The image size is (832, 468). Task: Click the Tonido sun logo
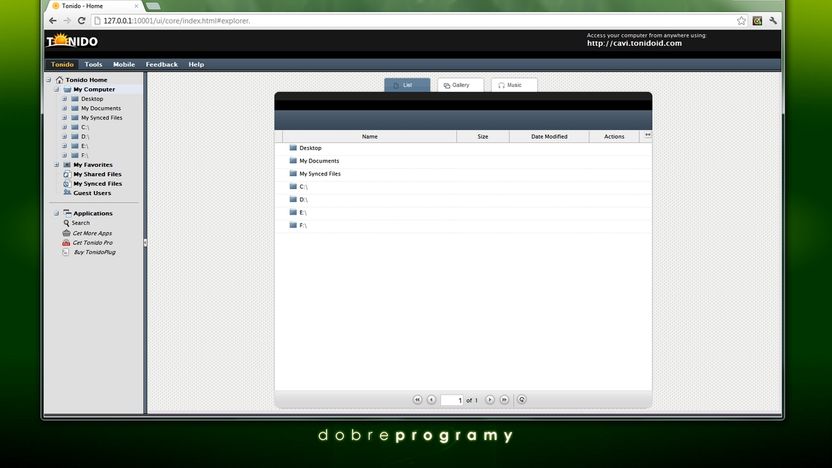click(72, 41)
